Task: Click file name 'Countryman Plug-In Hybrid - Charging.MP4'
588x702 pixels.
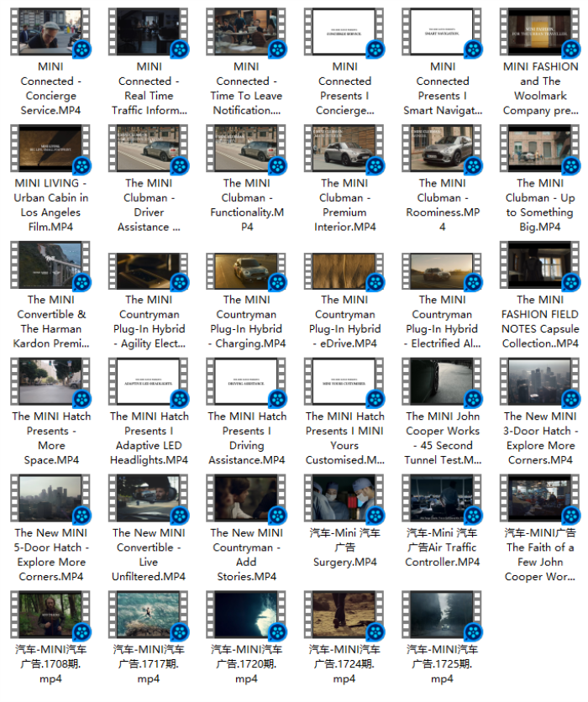Action: pyautogui.click(x=247, y=322)
